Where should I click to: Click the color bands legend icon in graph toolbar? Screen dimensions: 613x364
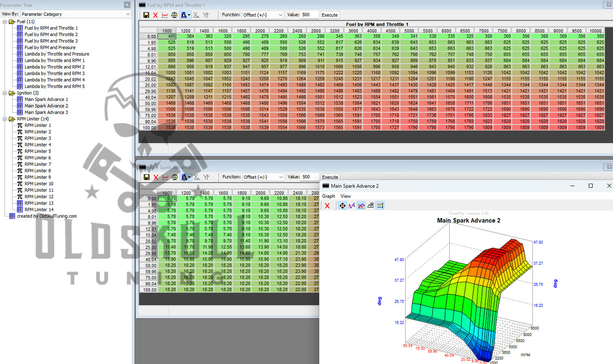click(380, 206)
